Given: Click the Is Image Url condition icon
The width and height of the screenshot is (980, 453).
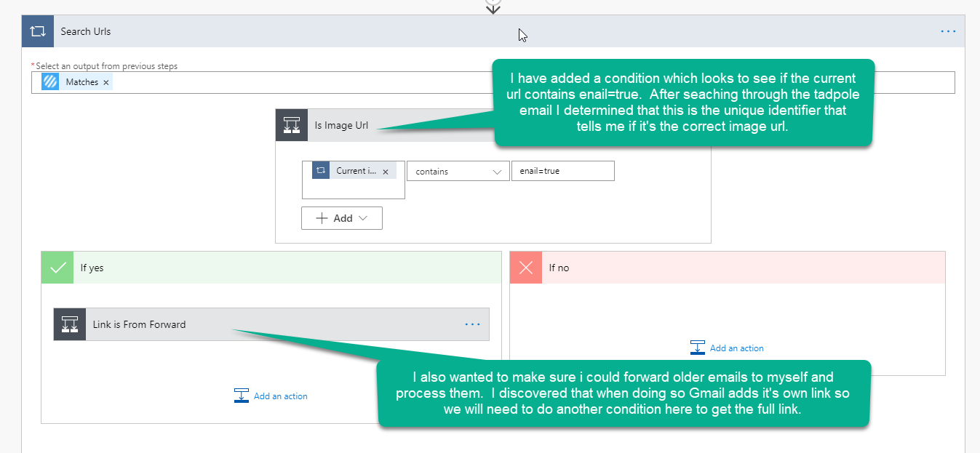Looking at the screenshot, I should pos(291,125).
